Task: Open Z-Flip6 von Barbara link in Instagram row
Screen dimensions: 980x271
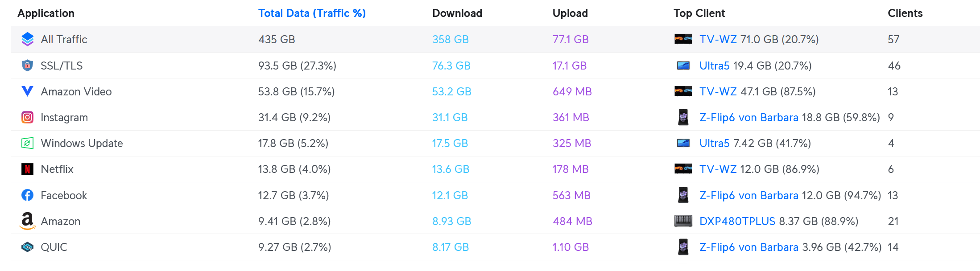Action: click(748, 117)
